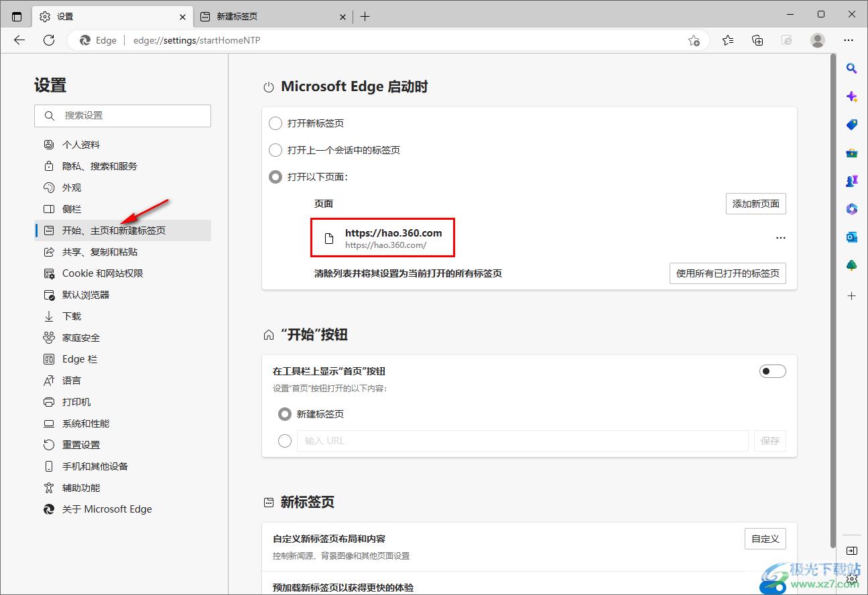Screen dimensions: 868x595
Task: Switch to the 新建标签页 tab
Action: [273, 17]
